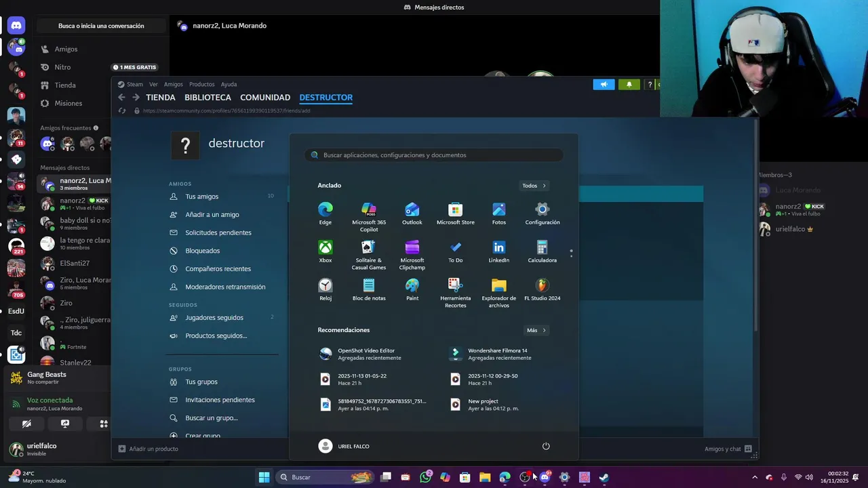The height and width of the screenshot is (488, 868).
Task: Open LinkedIn pinned app
Action: coord(499,251)
